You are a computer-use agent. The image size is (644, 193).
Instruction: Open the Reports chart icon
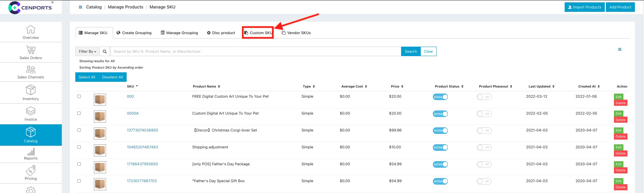(31, 152)
